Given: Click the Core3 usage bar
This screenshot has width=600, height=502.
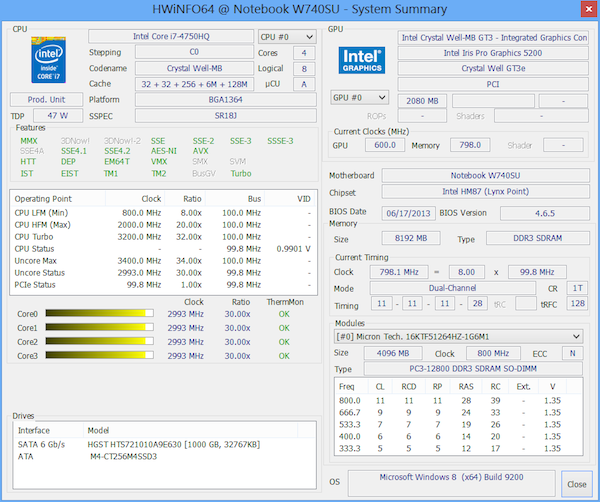Looking at the screenshot, I should click(99, 355).
